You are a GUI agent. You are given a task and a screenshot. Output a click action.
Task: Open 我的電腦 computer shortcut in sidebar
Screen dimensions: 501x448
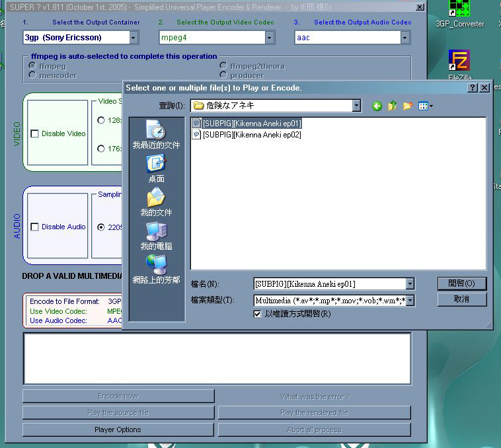156,236
